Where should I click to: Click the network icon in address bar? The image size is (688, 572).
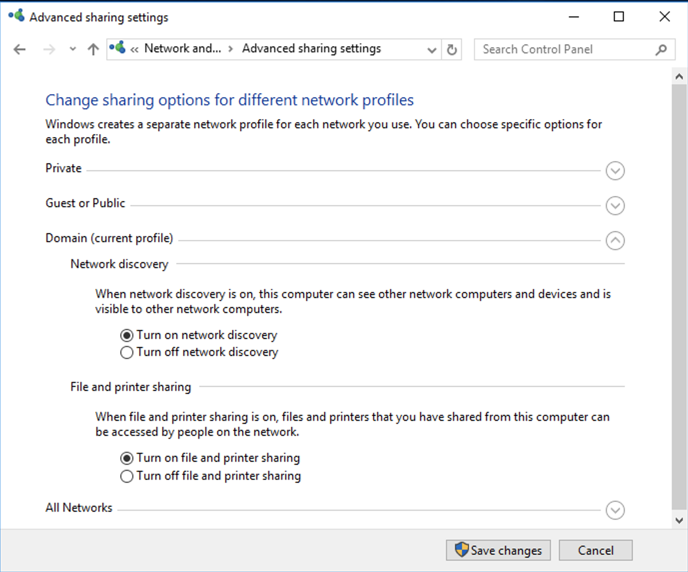click(118, 49)
